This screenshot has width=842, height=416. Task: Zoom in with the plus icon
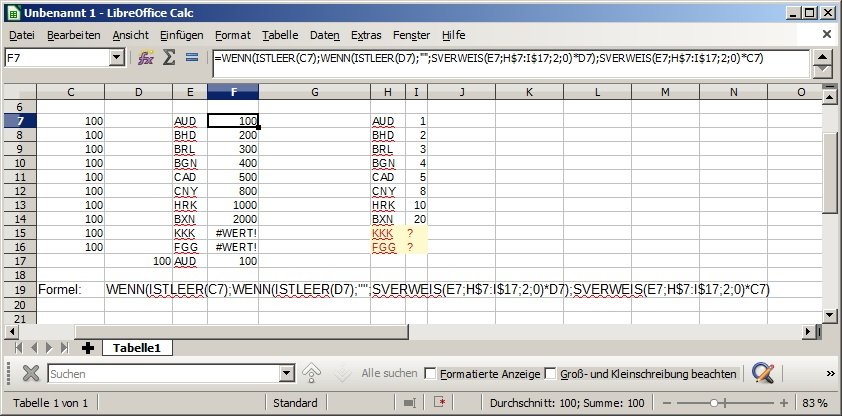point(783,403)
